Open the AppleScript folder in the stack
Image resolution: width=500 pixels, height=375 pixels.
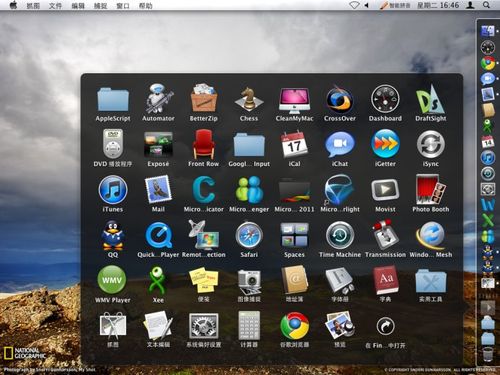click(113, 99)
